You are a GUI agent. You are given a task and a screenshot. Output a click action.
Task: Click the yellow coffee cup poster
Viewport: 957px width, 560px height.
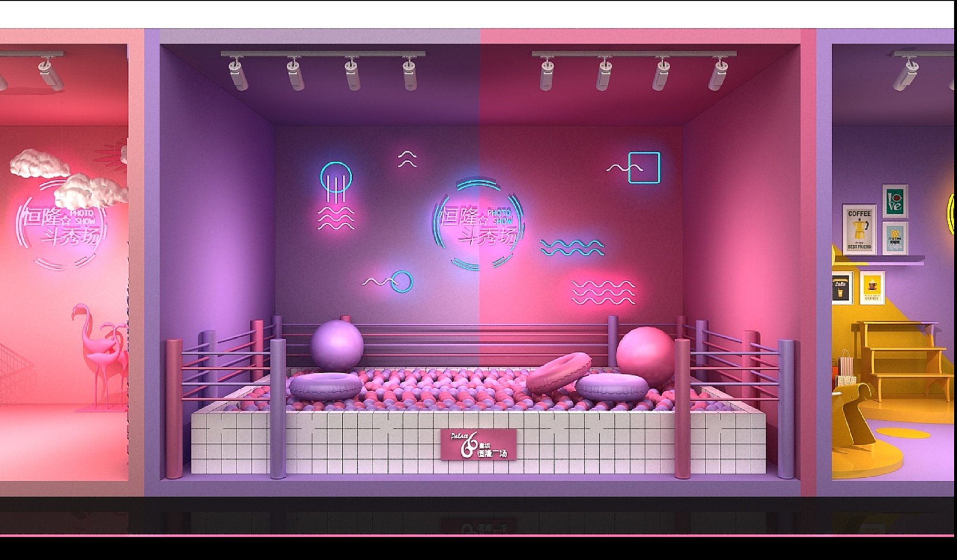(872, 288)
